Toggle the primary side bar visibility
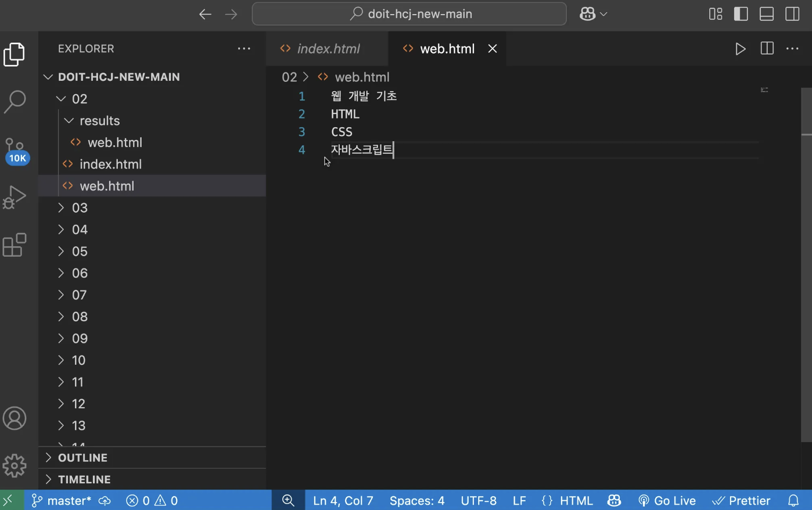Screen dimensions: 812x510 tap(741, 14)
